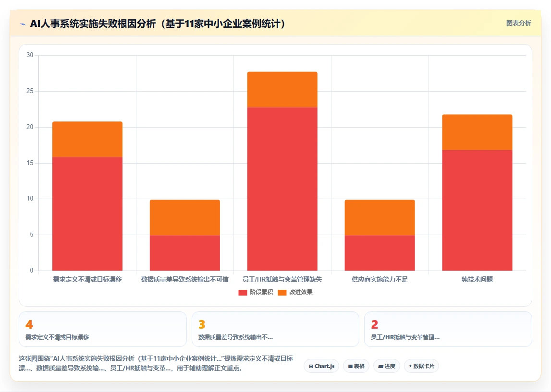
Task: Click the y-axis value 5
Action: point(32,235)
